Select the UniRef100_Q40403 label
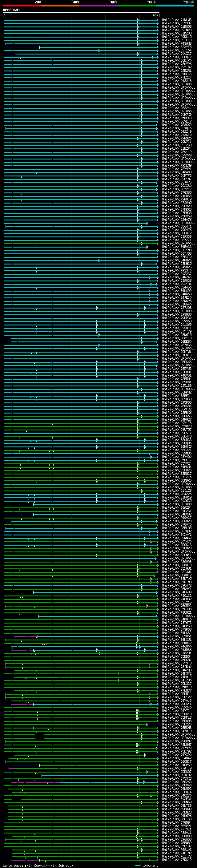 click(177, 172)
